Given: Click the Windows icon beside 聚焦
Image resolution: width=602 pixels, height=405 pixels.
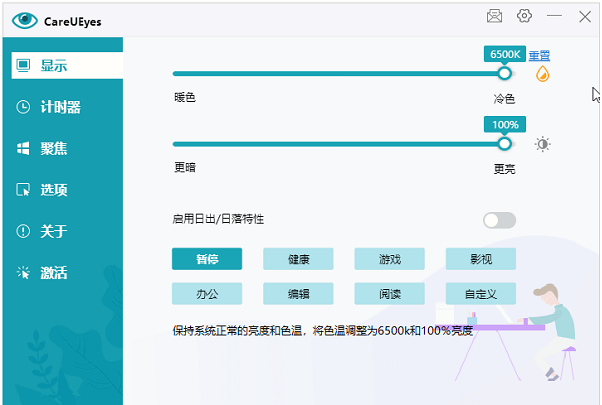Looking at the screenshot, I should 23,149.
